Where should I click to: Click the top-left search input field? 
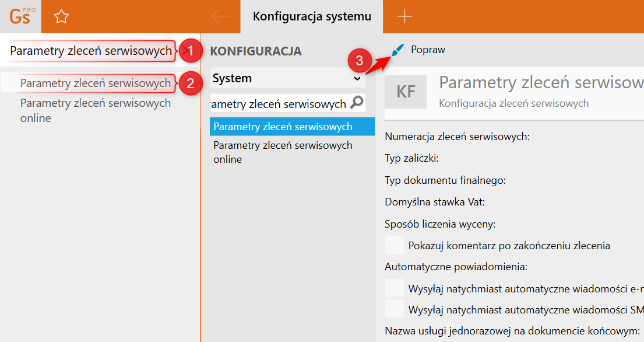click(x=90, y=51)
